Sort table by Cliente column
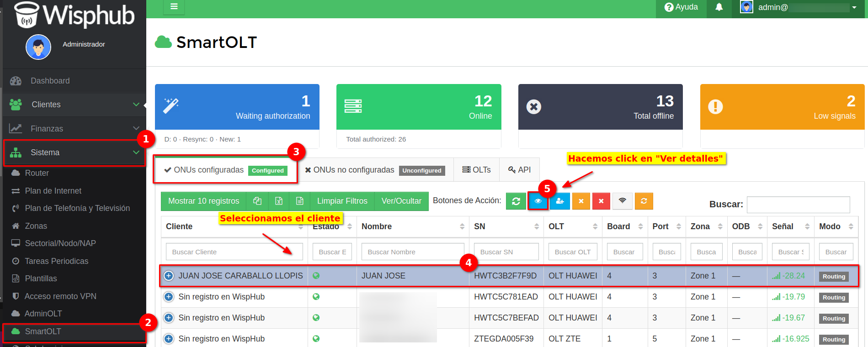Image resolution: width=868 pixels, height=347 pixels. pyautogui.click(x=234, y=226)
